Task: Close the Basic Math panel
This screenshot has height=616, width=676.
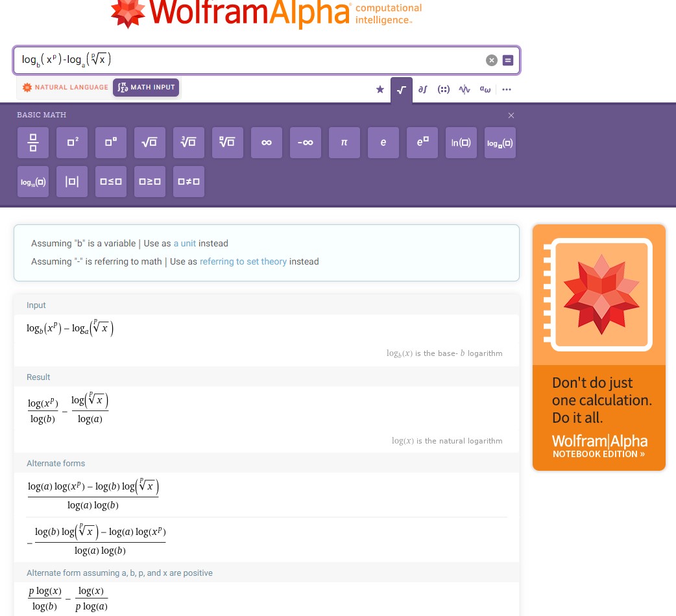Action: point(511,115)
